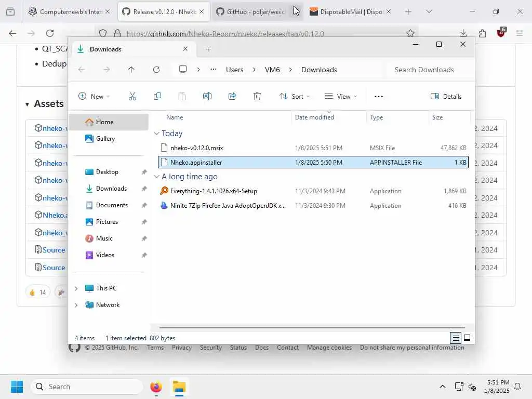Select the nheko-v0.12.0.msix file
The width and height of the screenshot is (532, 399).
(x=313, y=148)
